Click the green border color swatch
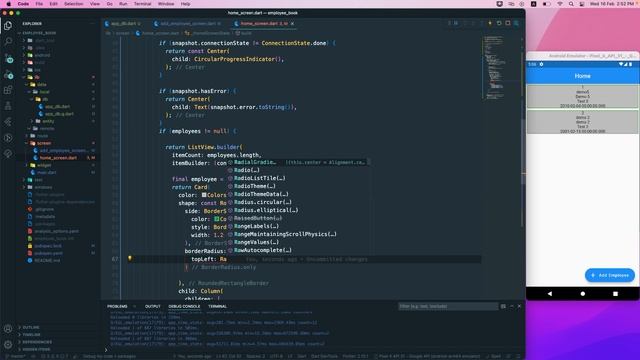Image resolution: width=640 pixels, height=360 pixels. 217,219
